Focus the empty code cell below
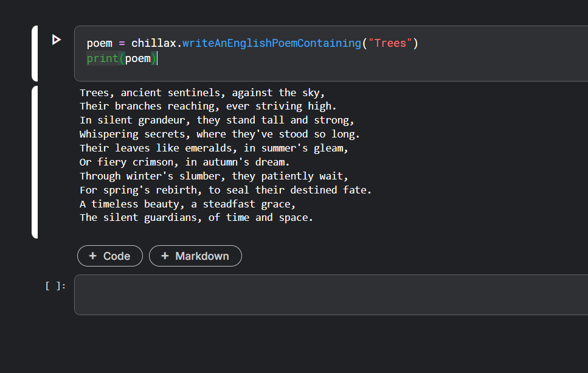The width and height of the screenshot is (588, 373). (x=328, y=295)
